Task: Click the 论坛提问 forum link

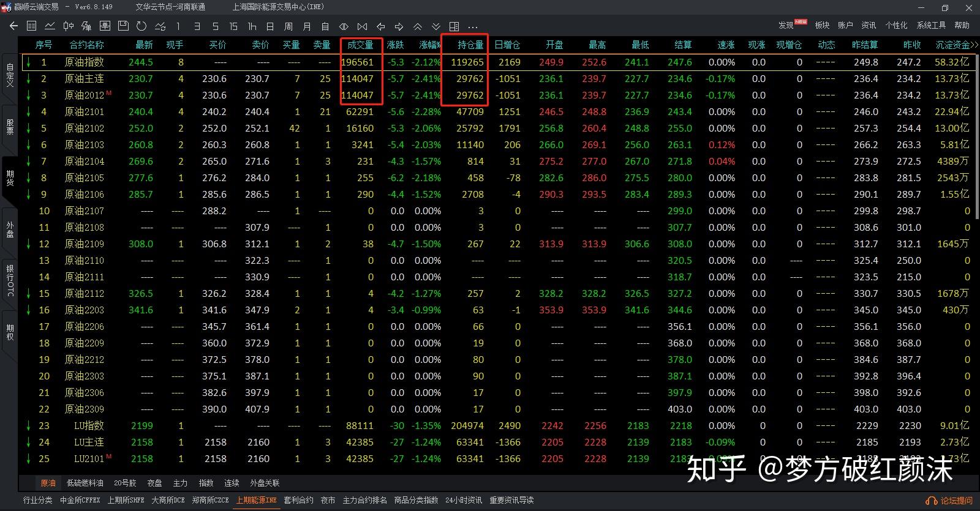Action: pyautogui.click(x=950, y=501)
